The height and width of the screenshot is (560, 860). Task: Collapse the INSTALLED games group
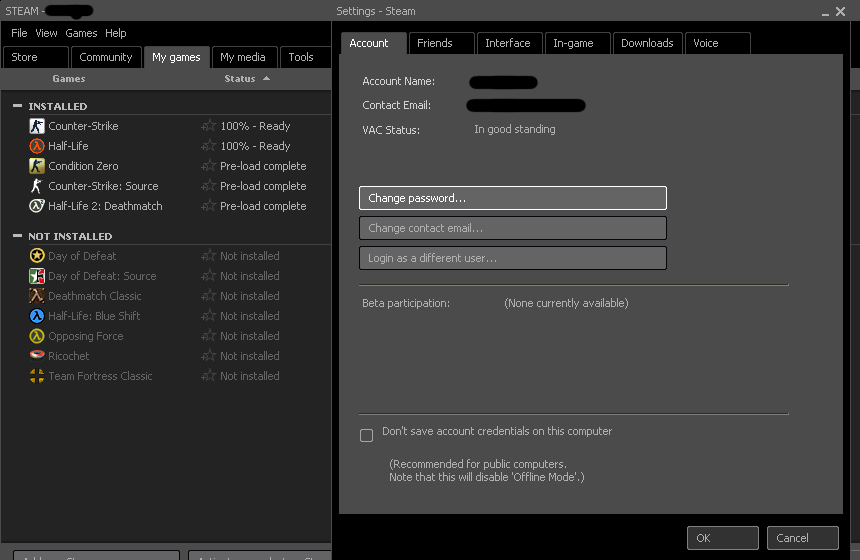click(x=18, y=105)
